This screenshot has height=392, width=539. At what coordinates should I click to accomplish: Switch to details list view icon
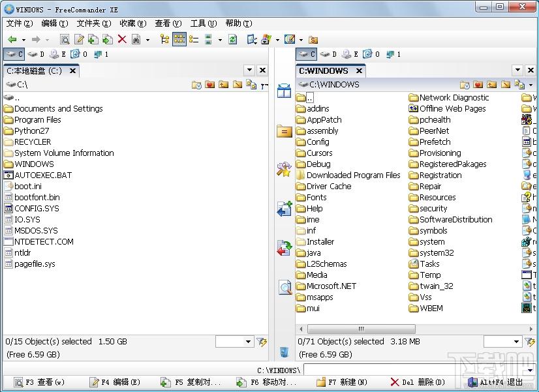tap(194, 40)
